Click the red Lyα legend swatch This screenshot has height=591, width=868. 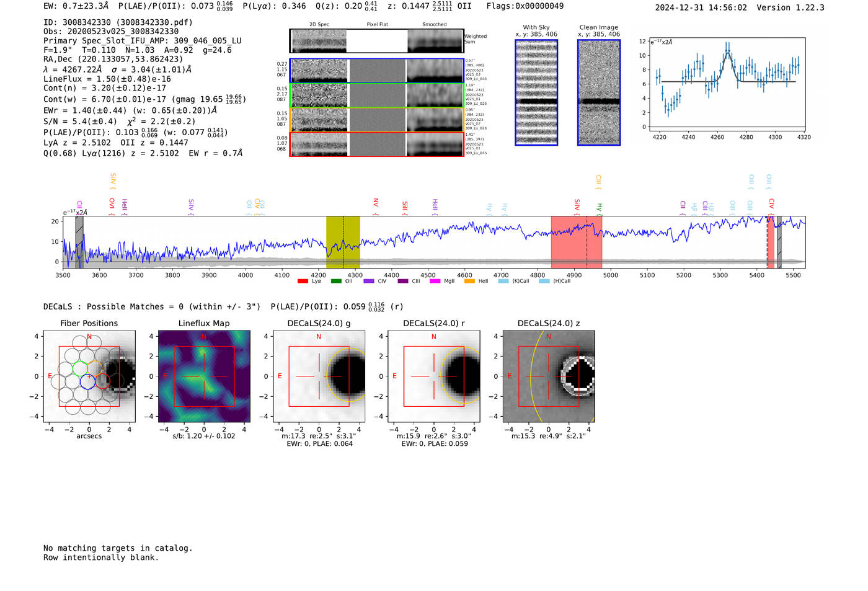coord(303,282)
